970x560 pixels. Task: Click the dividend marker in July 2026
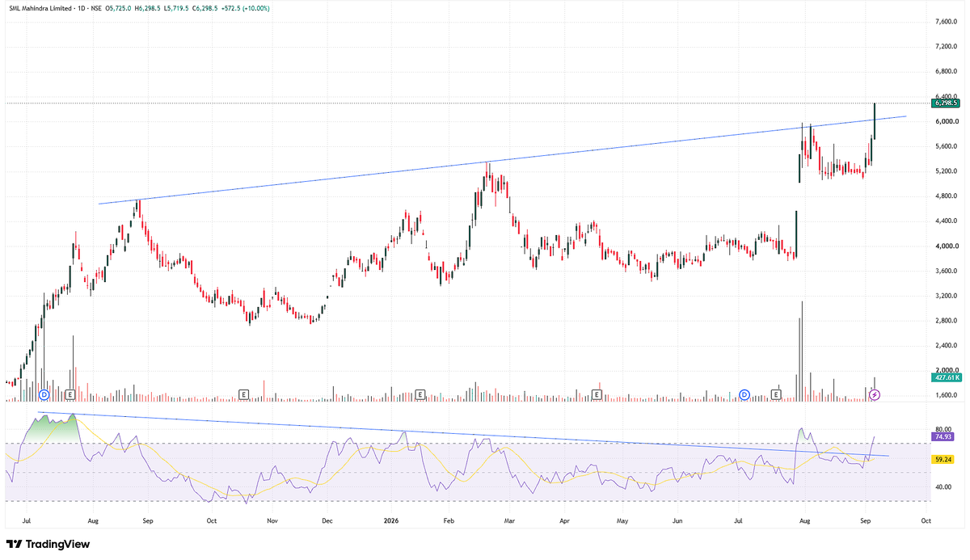point(745,394)
